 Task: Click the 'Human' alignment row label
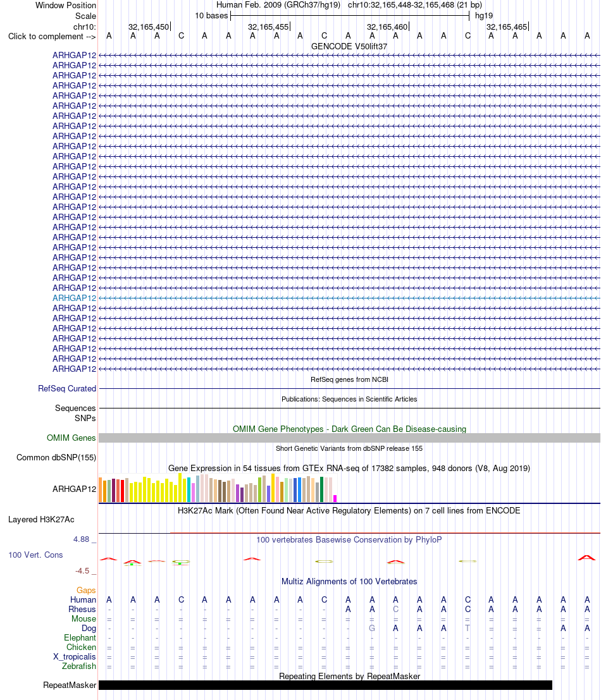[x=83, y=599]
